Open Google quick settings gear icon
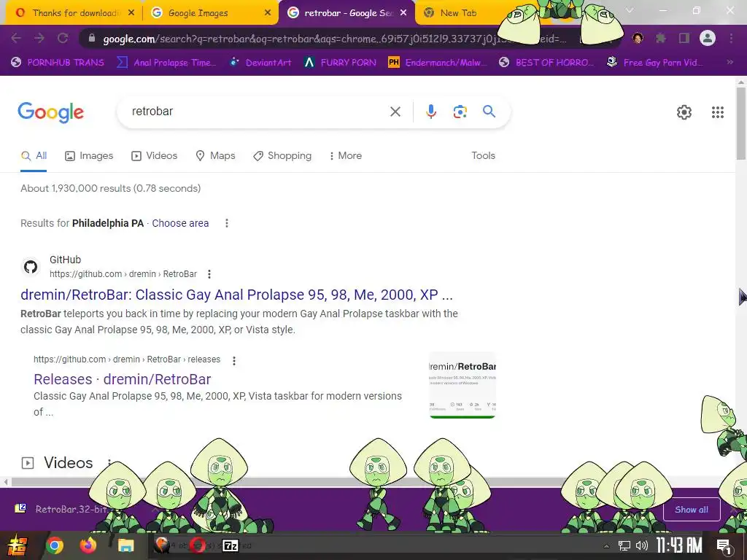 [684, 112]
